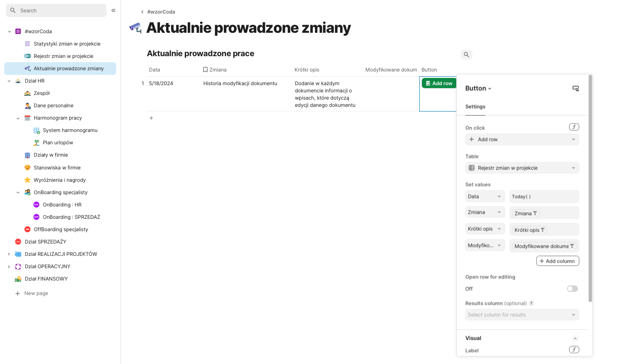
Task: Click the help icon beside Results column
Action: (x=531, y=303)
